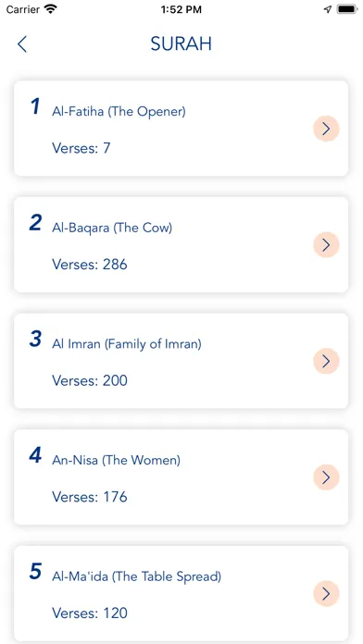Select Al-Ma'ida (The Table Spread) title
The height and width of the screenshot is (644, 363).
coord(136,576)
